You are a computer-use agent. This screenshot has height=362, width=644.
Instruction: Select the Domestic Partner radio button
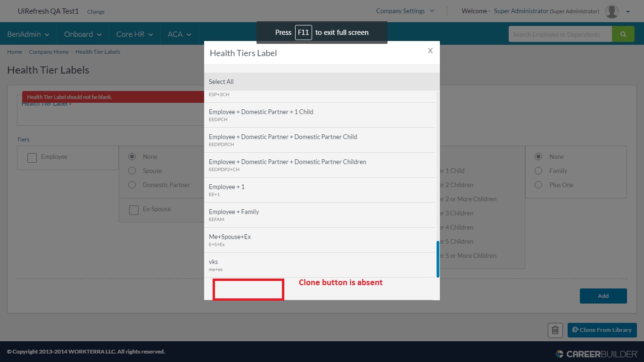(x=132, y=185)
